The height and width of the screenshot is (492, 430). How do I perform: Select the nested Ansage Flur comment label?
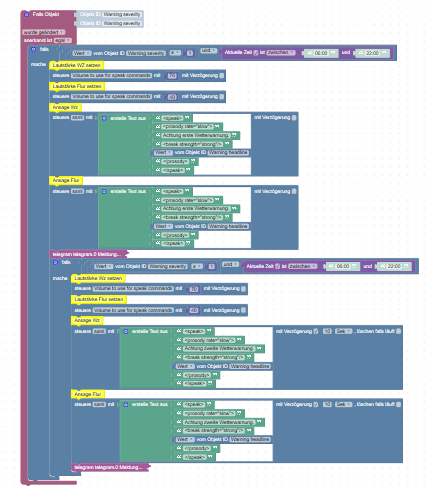click(88, 394)
